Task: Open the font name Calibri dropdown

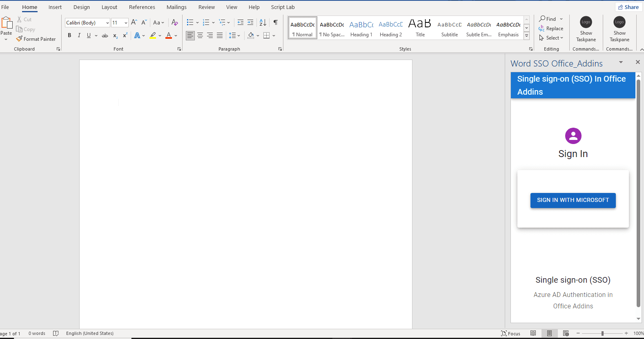Action: [107, 23]
